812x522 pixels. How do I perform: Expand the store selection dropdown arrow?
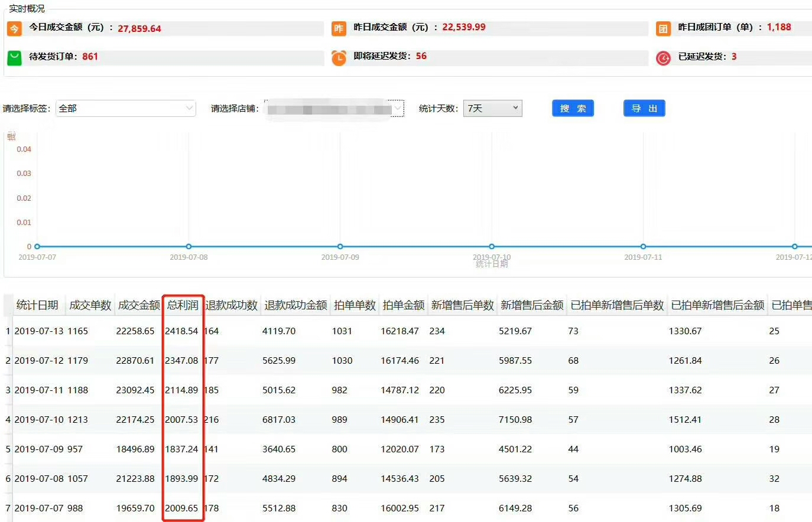(397, 109)
